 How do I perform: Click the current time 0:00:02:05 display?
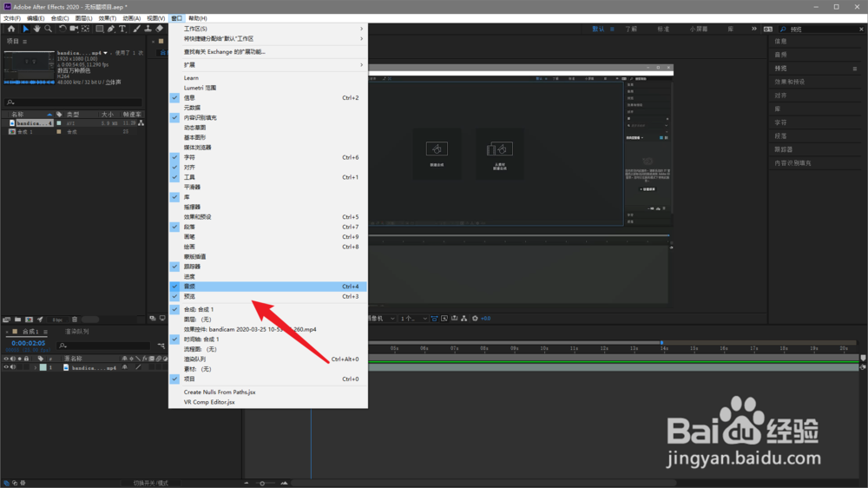[x=29, y=344]
